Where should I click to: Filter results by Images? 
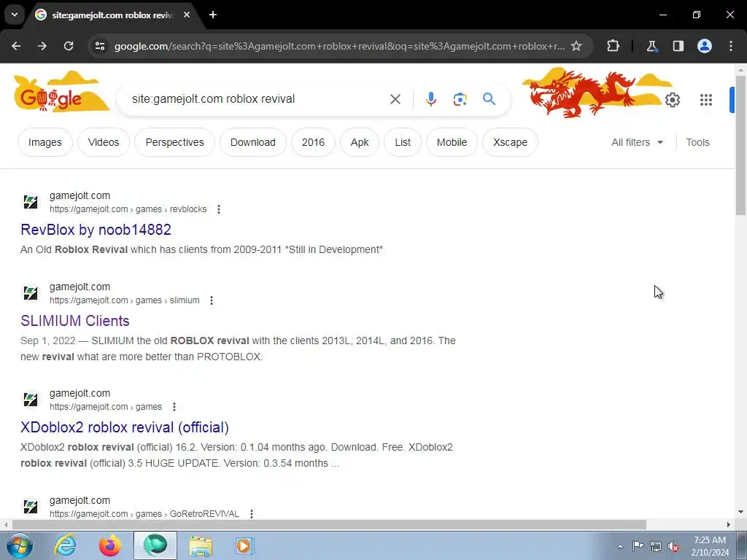(44, 142)
